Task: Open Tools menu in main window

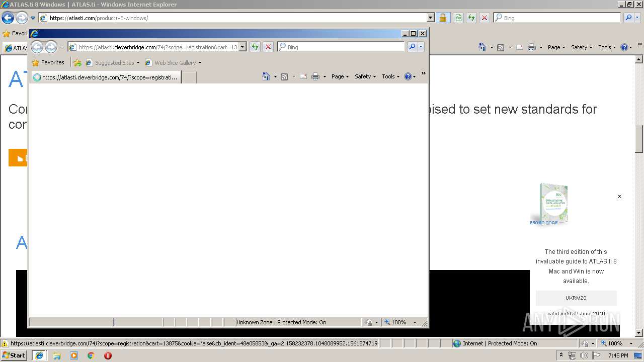Action: point(607,47)
